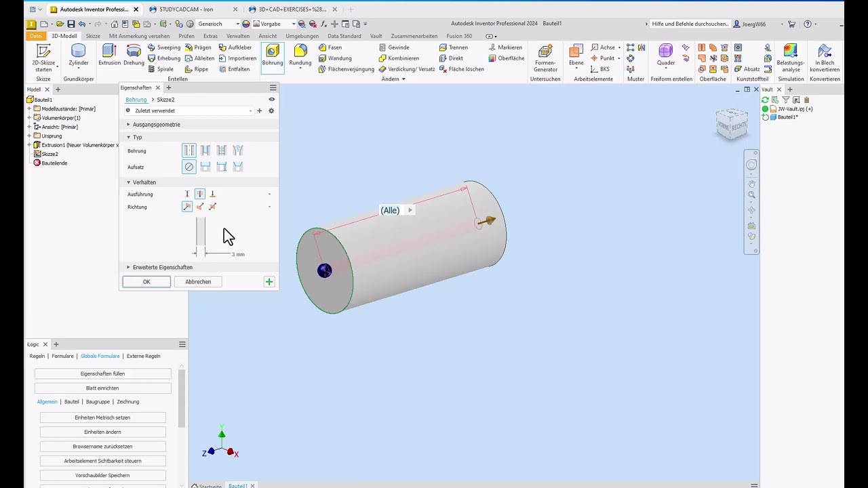Click Einheiten Metrisch setzen button

102,418
